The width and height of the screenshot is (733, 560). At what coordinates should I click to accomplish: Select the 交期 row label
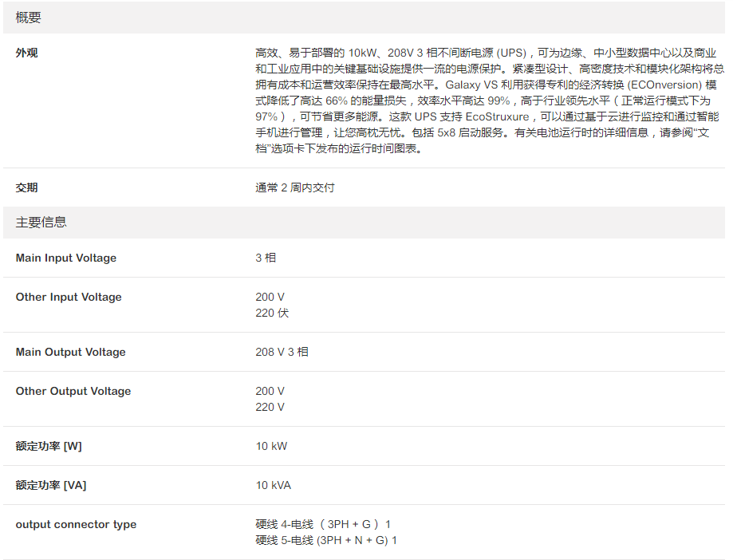[26, 188]
